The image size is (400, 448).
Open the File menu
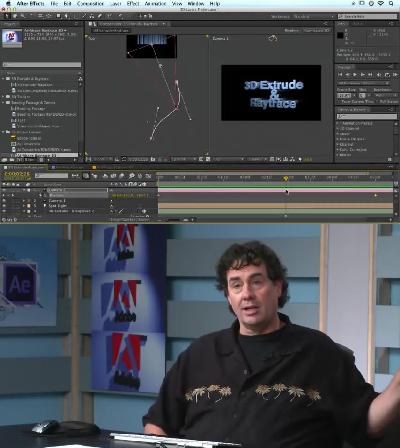pyautogui.click(x=54, y=4)
